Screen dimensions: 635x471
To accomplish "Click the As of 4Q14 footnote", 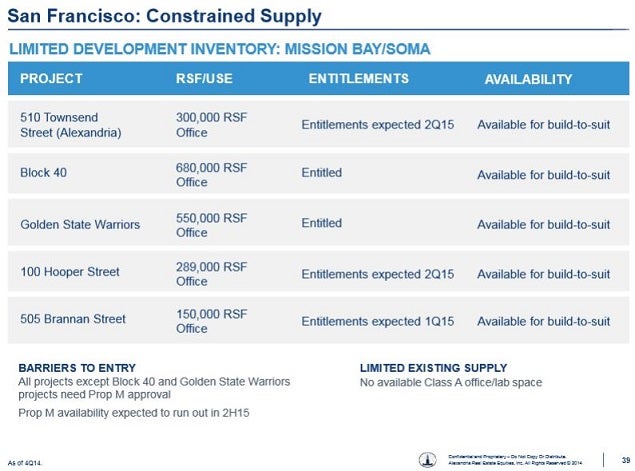I will coord(25,463).
